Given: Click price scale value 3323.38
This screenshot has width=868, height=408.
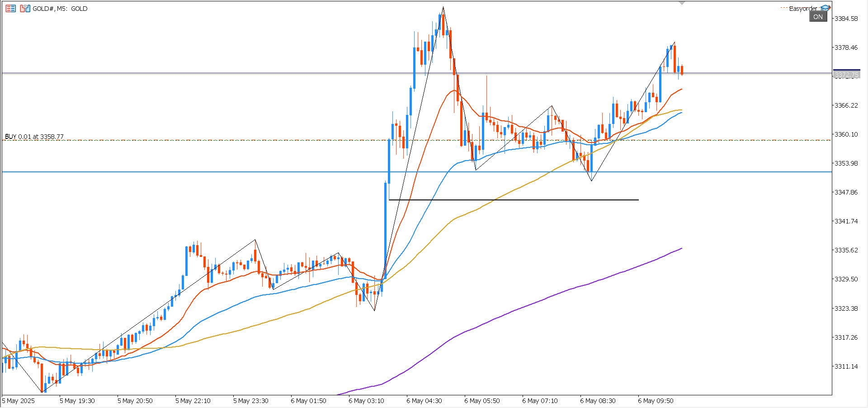Looking at the screenshot, I should pos(846,308).
